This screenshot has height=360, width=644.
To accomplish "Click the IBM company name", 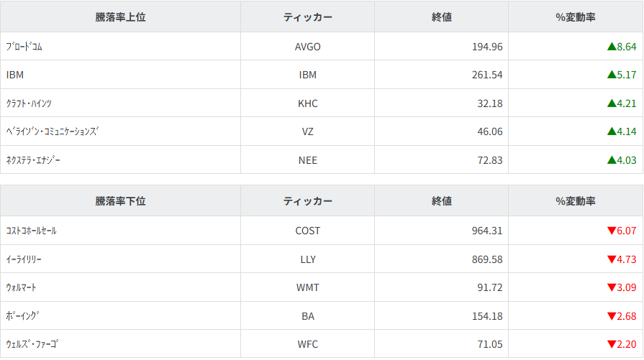I will [15, 75].
